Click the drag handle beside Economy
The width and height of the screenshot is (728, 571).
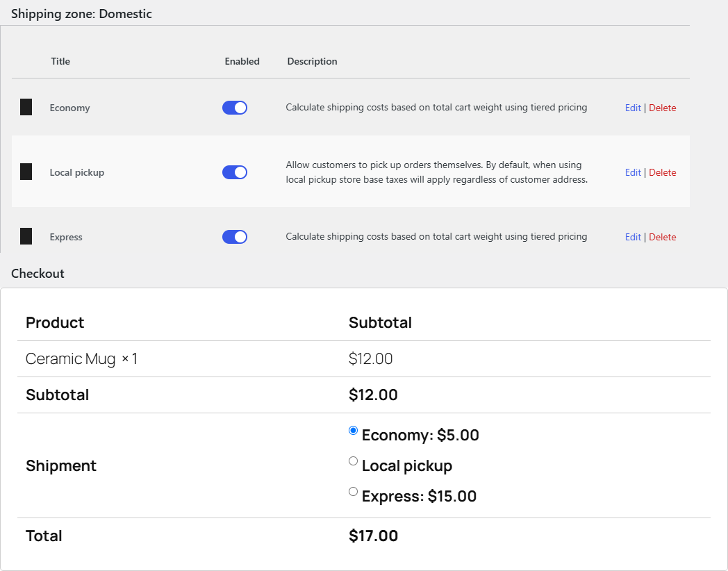tap(26, 107)
